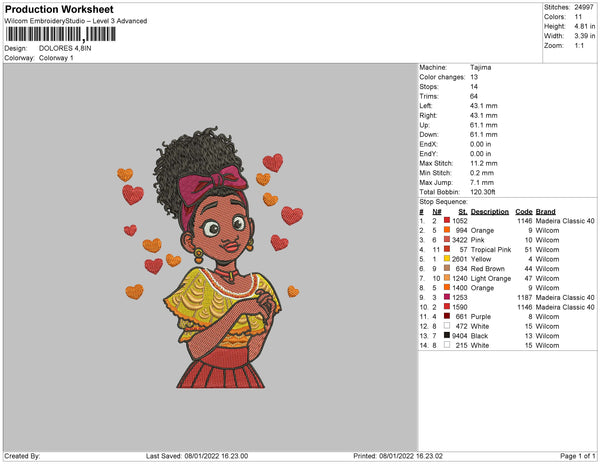Click the 'Last Saved: 08/01/2022 16.23.00' footer text
The height and width of the screenshot is (464, 600).
click(197, 456)
